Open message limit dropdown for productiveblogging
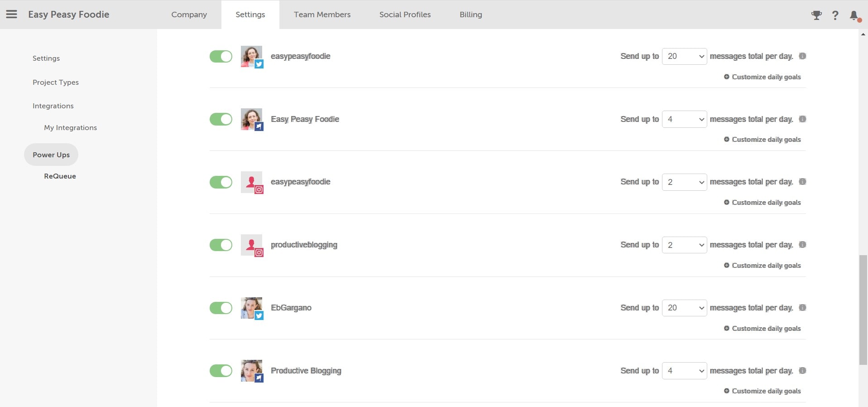This screenshot has height=407, width=868. (684, 245)
